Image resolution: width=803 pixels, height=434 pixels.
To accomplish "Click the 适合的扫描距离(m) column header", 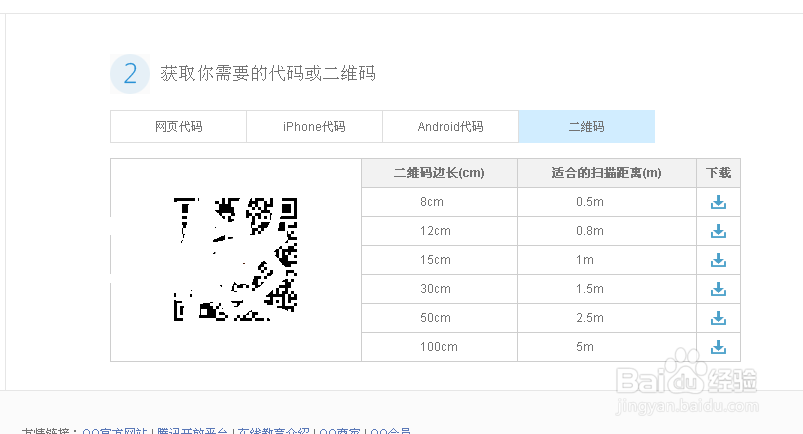I will 607,173.
